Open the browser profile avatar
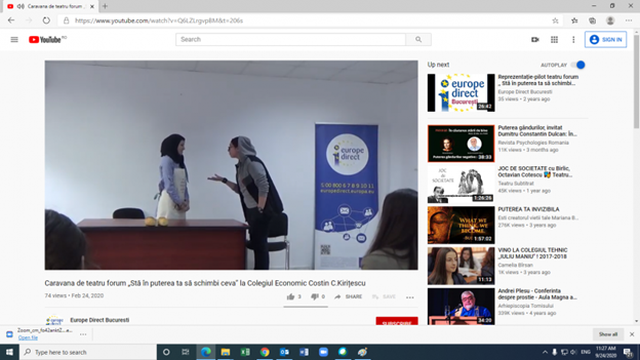 (x=610, y=20)
